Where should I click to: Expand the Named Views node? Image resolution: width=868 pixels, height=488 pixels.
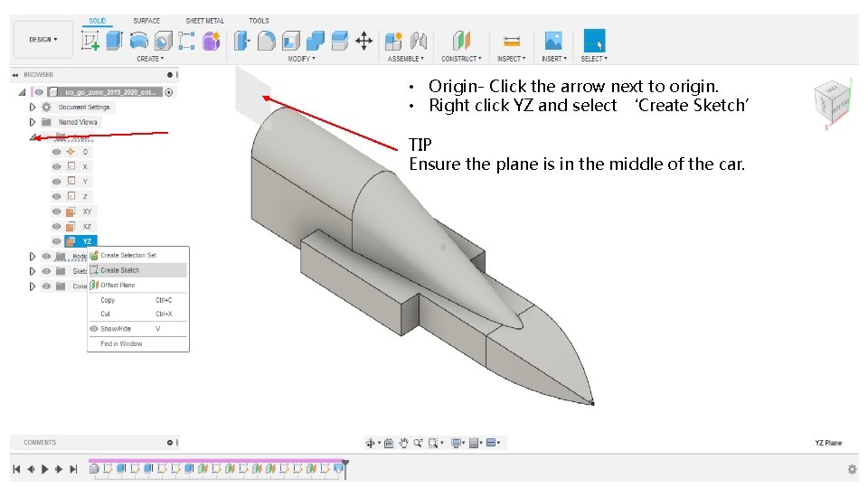pos(33,122)
